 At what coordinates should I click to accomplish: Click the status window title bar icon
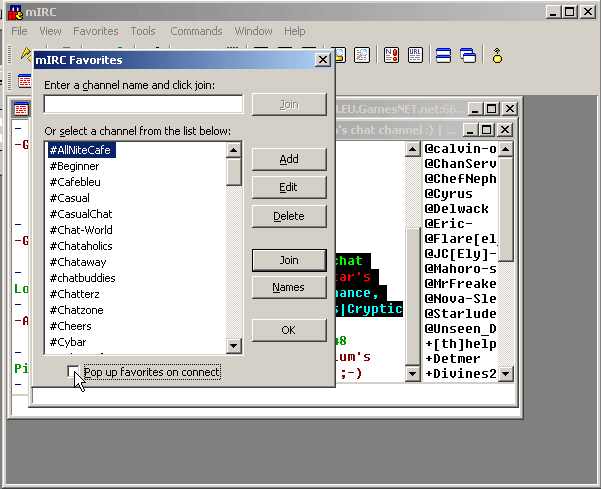coord(21,109)
